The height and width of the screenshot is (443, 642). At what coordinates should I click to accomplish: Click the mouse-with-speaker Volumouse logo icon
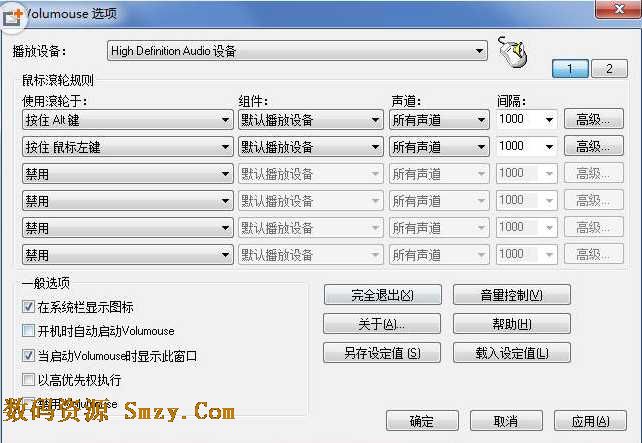tap(513, 52)
